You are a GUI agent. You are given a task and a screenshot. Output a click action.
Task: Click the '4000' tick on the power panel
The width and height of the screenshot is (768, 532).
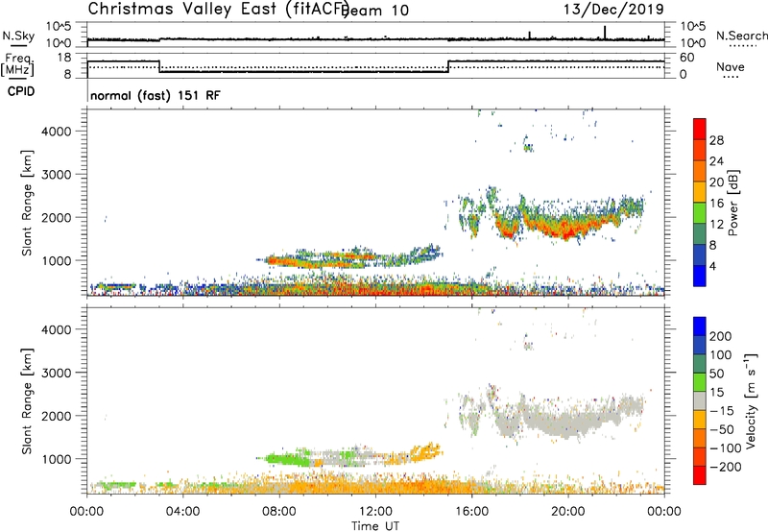57,132
